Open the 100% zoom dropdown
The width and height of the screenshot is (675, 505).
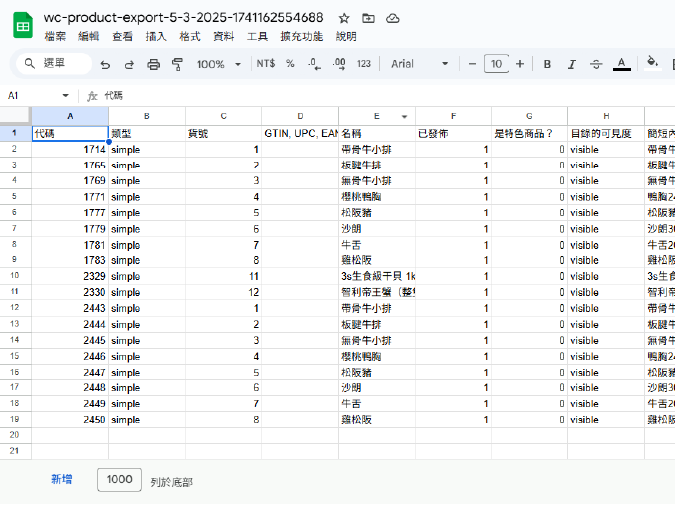[217, 64]
